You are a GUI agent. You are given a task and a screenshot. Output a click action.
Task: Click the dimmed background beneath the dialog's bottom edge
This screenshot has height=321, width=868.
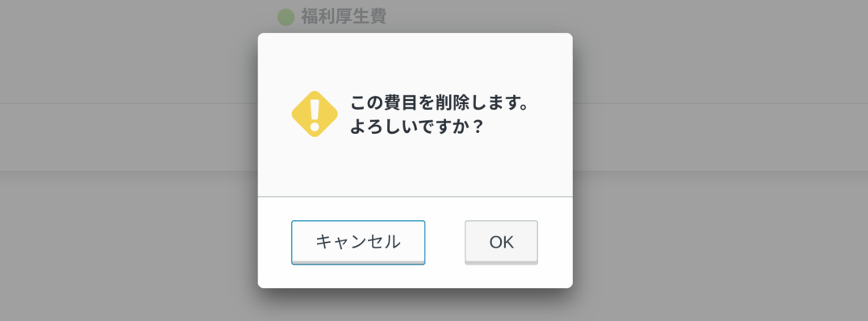coord(415,306)
